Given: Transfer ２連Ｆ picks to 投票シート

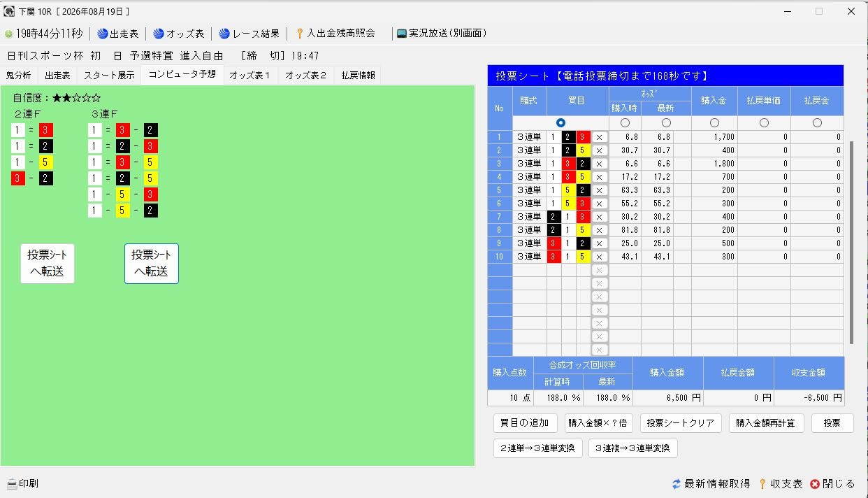Looking at the screenshot, I should pos(47,264).
